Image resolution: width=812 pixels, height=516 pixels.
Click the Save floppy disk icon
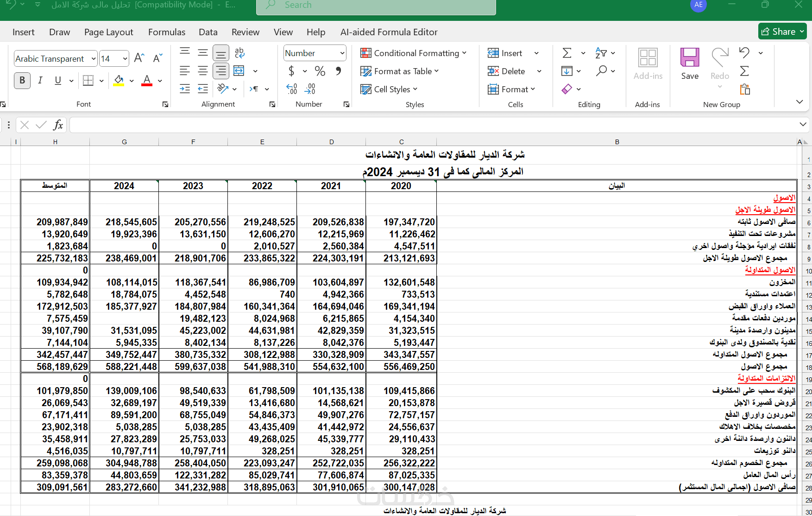tap(690, 57)
